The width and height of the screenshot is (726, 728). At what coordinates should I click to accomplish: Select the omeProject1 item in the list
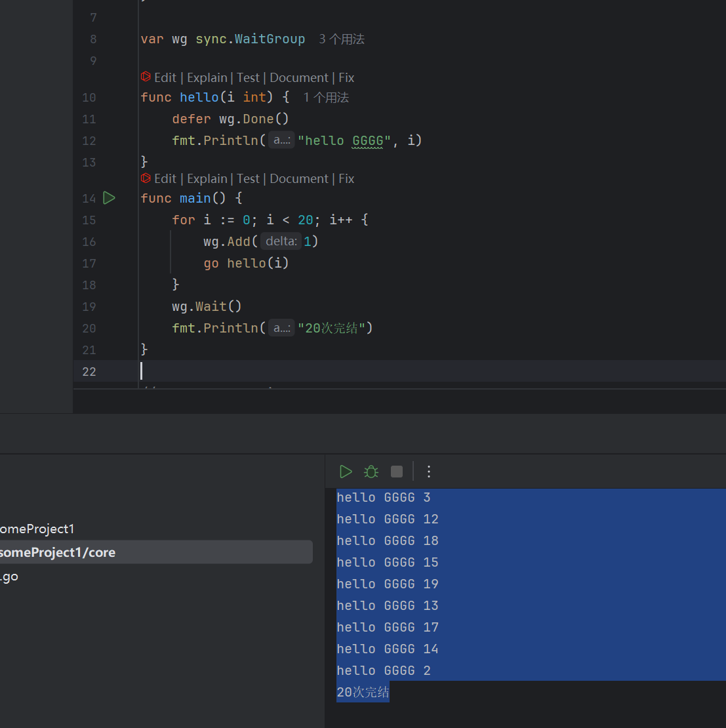(x=37, y=529)
